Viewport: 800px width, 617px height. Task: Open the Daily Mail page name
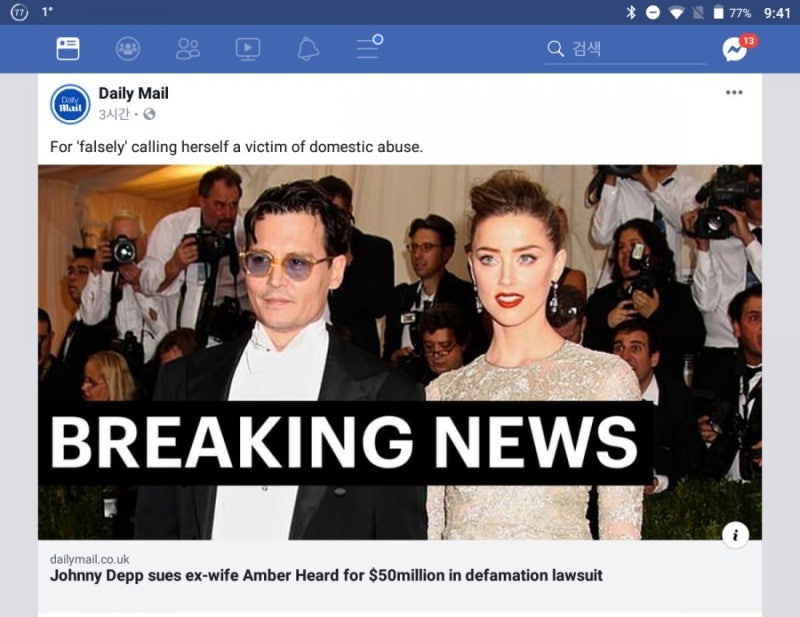click(x=133, y=93)
